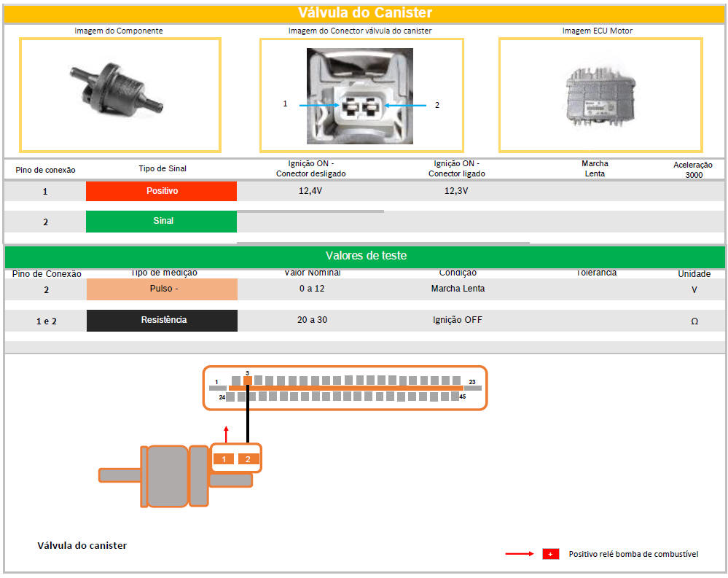Viewport: 728px width, 578px height.
Task: Click the canister valve component photo
Action: tap(120, 93)
